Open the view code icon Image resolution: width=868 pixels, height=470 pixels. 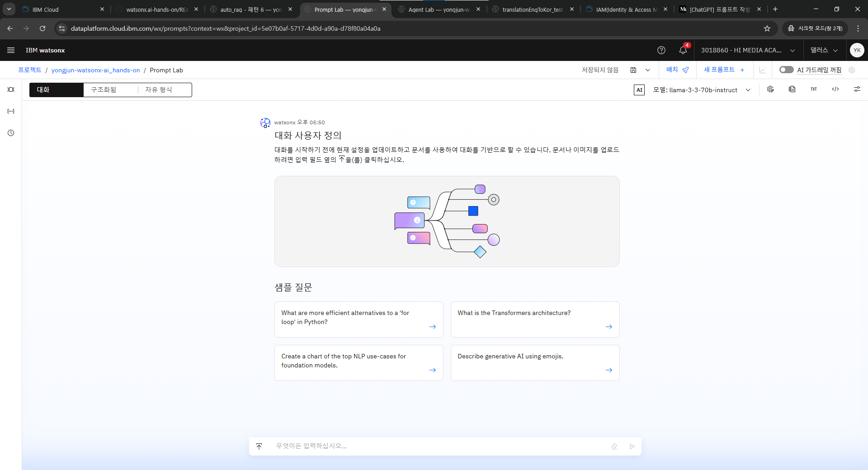[x=835, y=89]
